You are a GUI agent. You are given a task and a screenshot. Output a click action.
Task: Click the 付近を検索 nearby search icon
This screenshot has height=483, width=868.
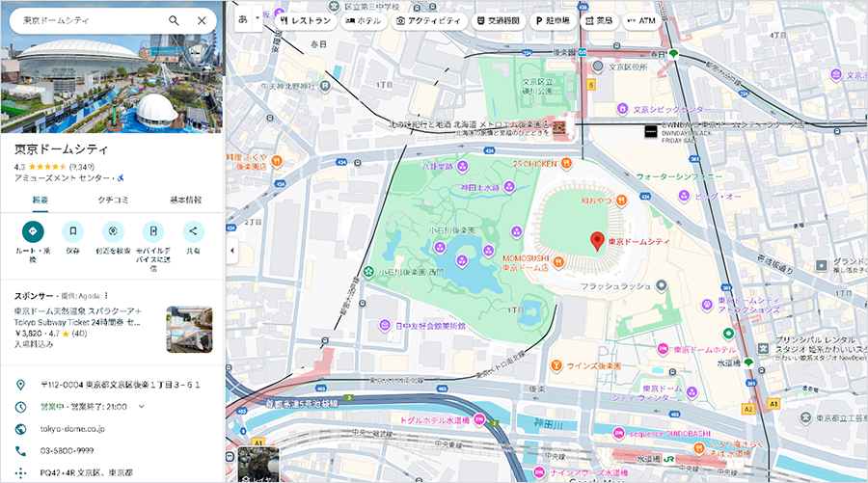[x=113, y=231]
